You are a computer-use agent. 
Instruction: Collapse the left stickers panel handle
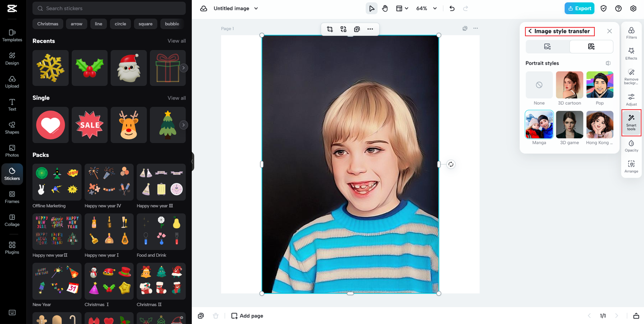(193, 162)
